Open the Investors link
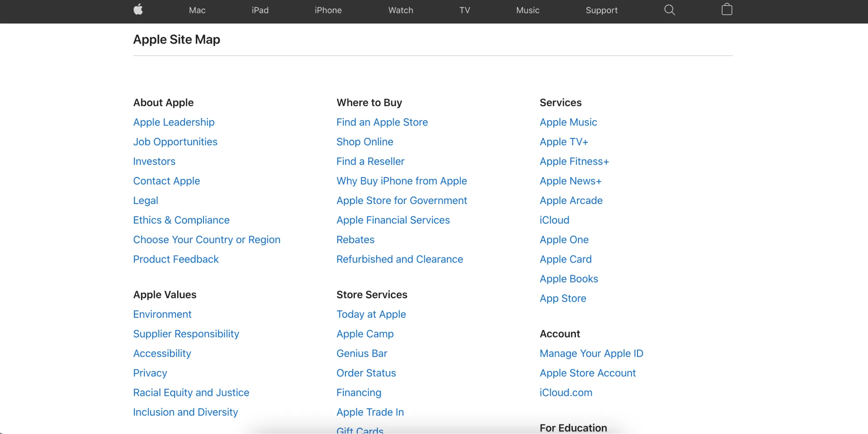Viewport: 868px width, 434px height. pyautogui.click(x=154, y=161)
